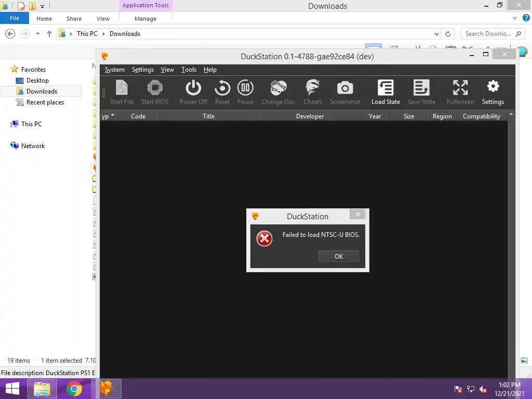
Task: Click the Start File toolbar icon
Action: pyautogui.click(x=122, y=92)
